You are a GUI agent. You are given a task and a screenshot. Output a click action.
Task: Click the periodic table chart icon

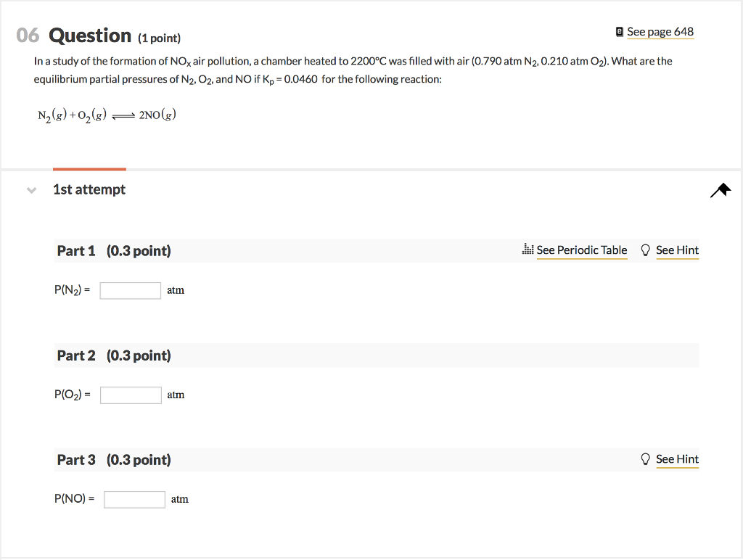pyautogui.click(x=528, y=250)
